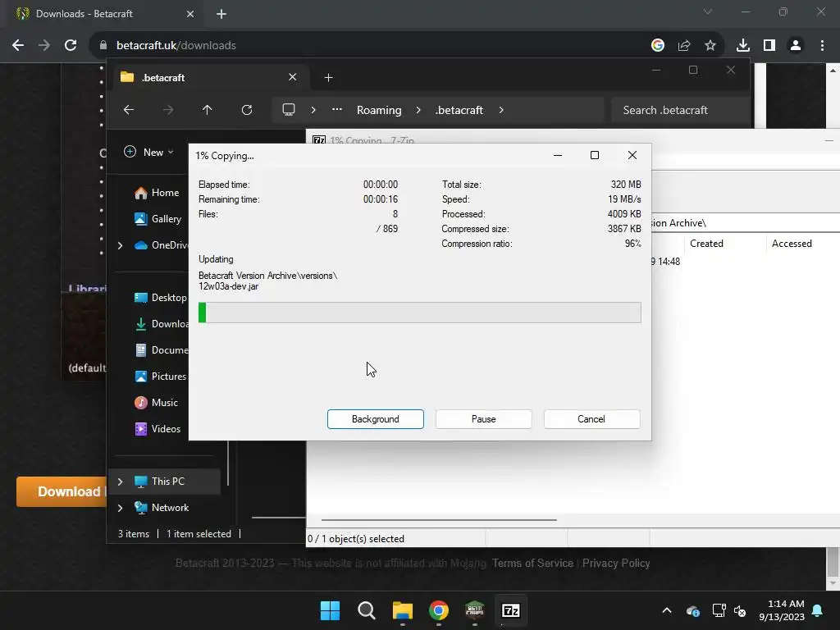
Task: Add a new File Explorer tab
Action: point(328,78)
